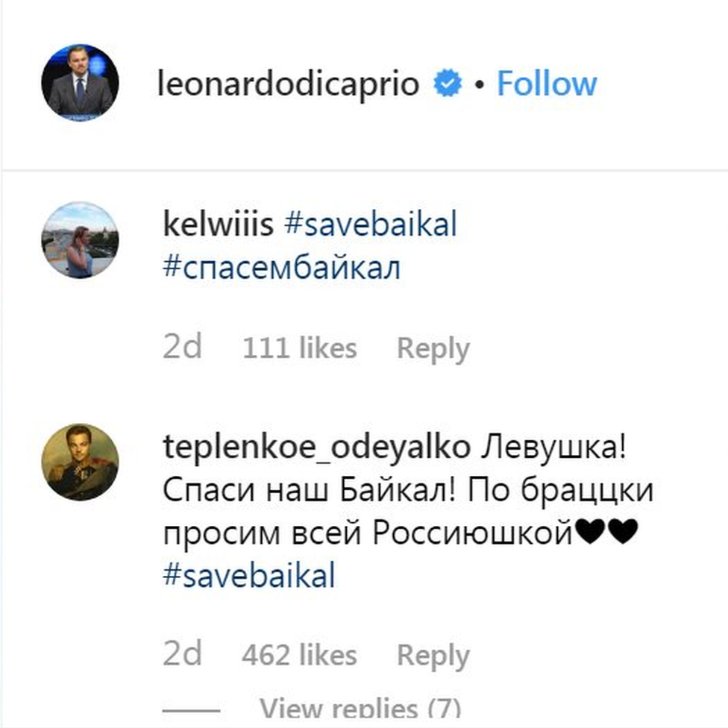Reply to teplenkoe_odeyalko's comment

433,653
